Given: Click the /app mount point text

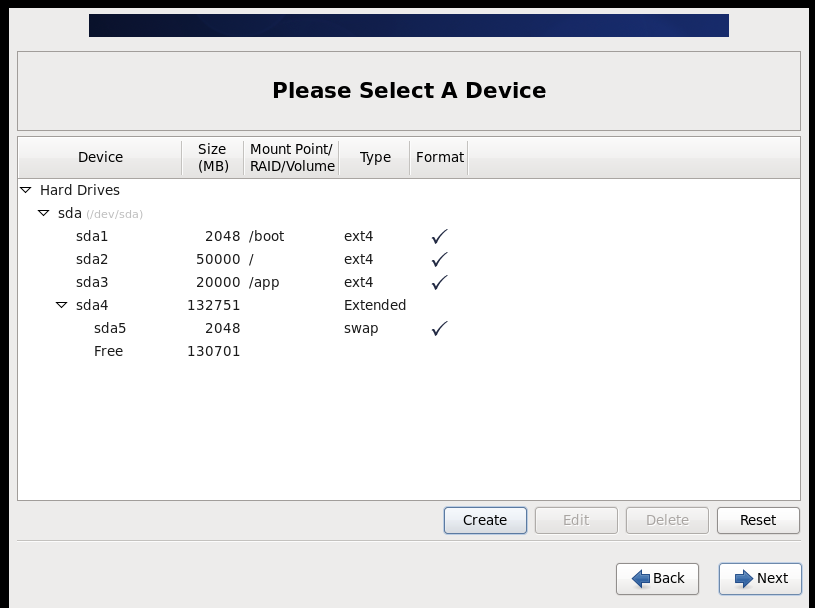Looking at the screenshot, I should coord(264,283).
